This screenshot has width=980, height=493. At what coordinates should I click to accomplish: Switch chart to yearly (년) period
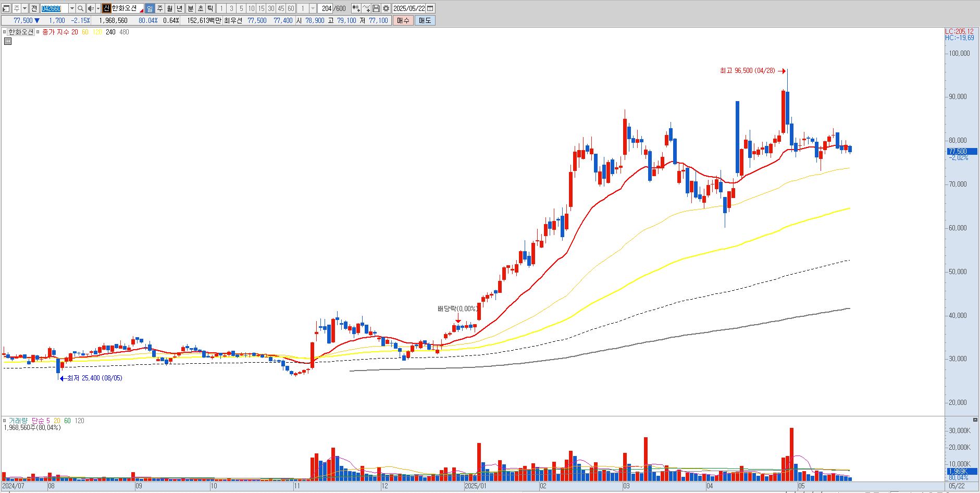(x=180, y=8)
